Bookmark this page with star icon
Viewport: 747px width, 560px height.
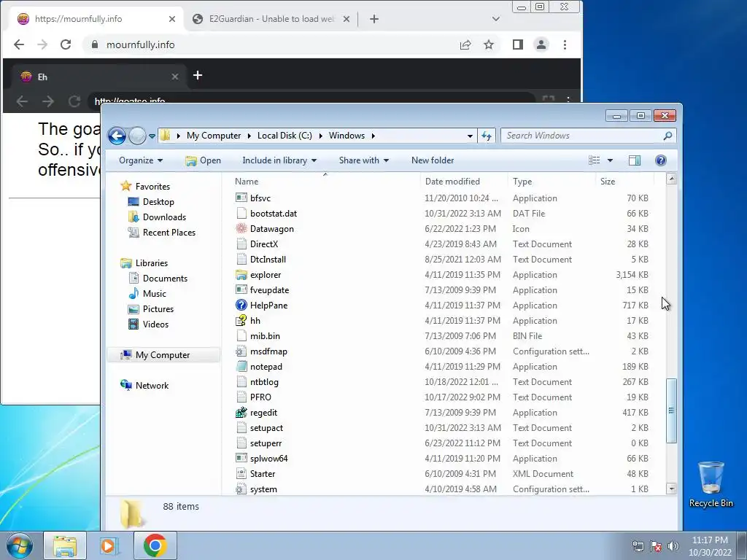tap(488, 44)
